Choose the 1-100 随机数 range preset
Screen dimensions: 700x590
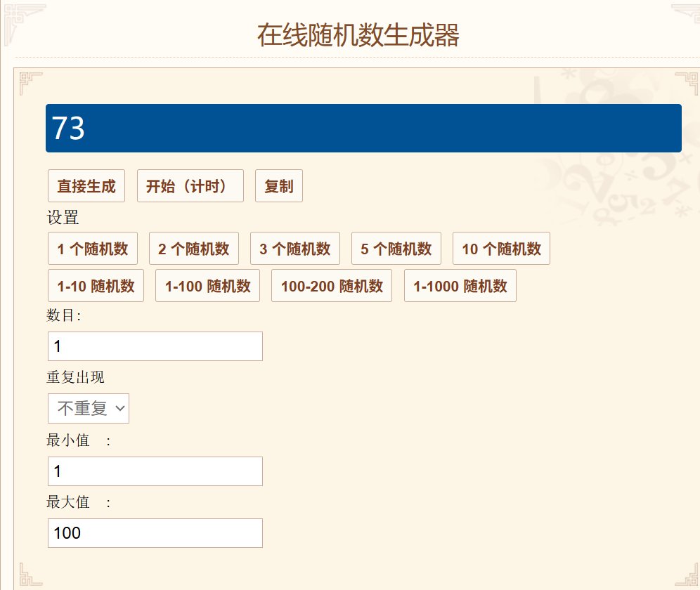[x=207, y=285]
